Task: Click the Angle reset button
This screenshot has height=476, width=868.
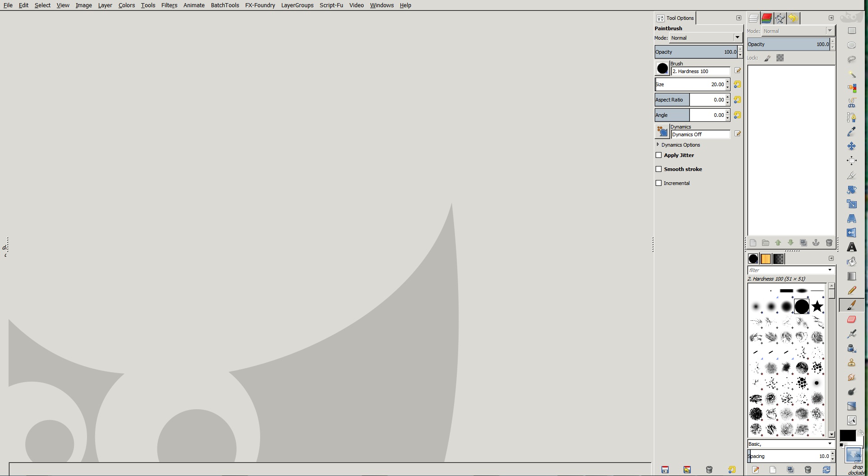Action: point(737,115)
